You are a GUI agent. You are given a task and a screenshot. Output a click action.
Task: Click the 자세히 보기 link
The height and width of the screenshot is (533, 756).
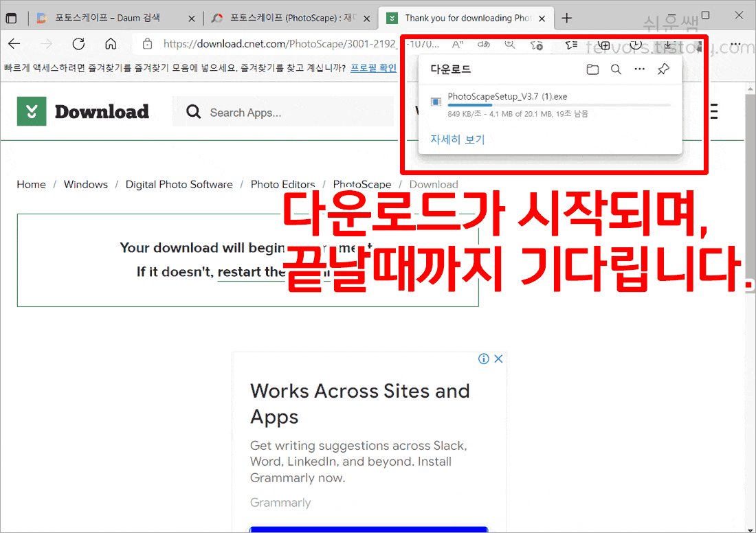tap(457, 139)
